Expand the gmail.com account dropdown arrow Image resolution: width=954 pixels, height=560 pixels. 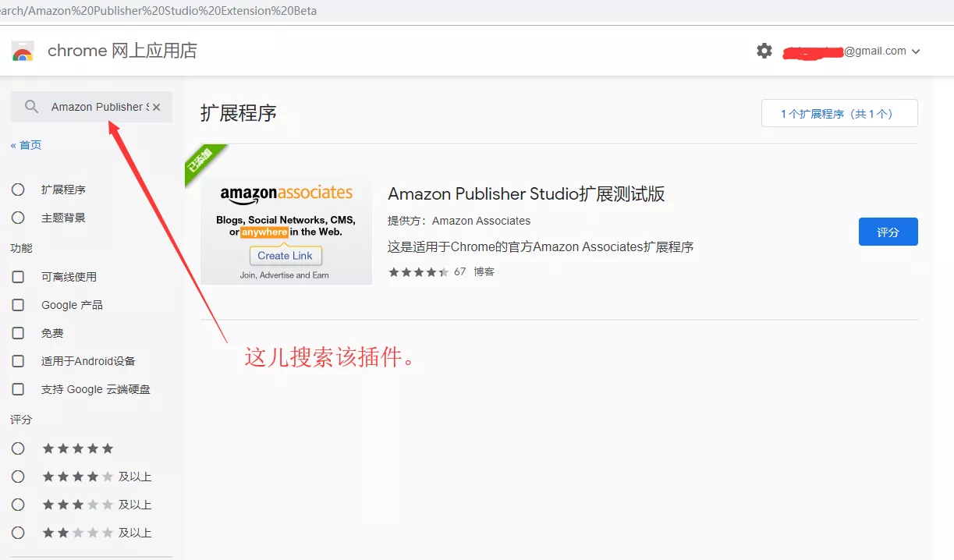tap(916, 51)
